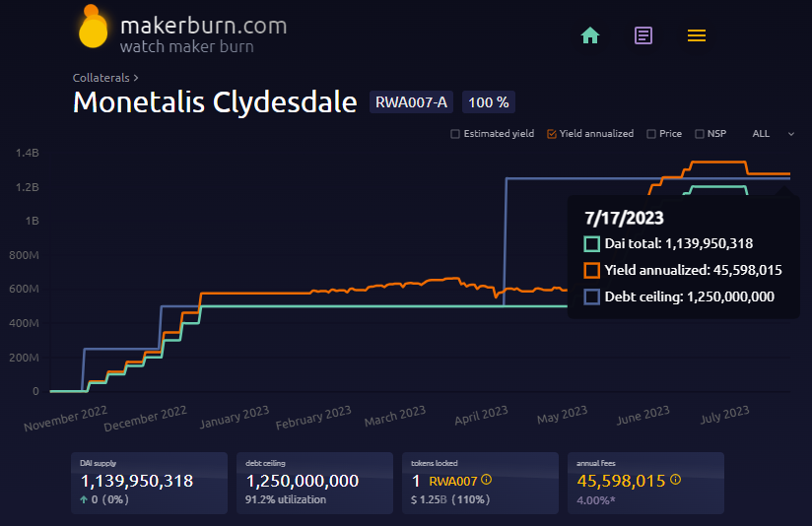Open the purple document list icon

(x=643, y=35)
